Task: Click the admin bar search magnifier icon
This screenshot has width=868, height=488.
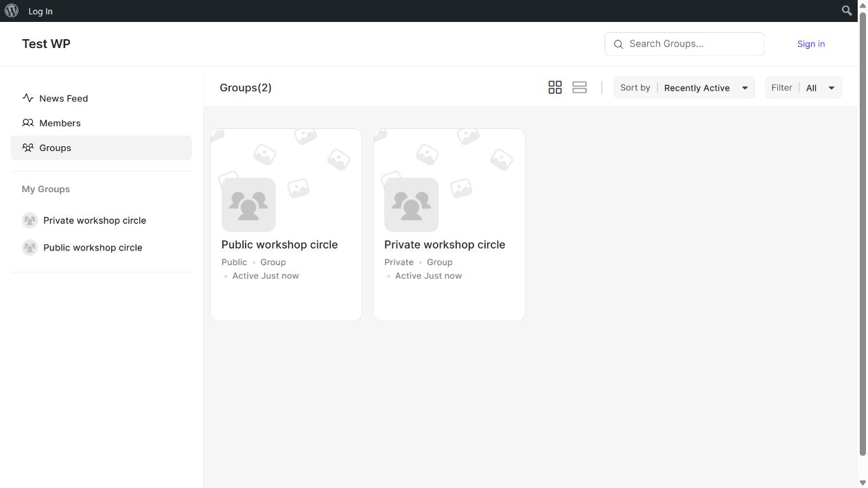Action: pos(847,10)
